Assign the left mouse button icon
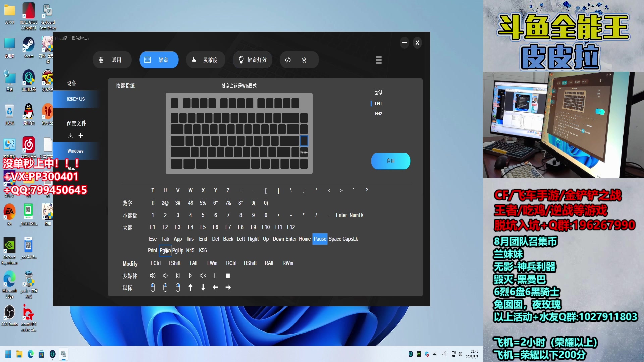 (x=153, y=287)
